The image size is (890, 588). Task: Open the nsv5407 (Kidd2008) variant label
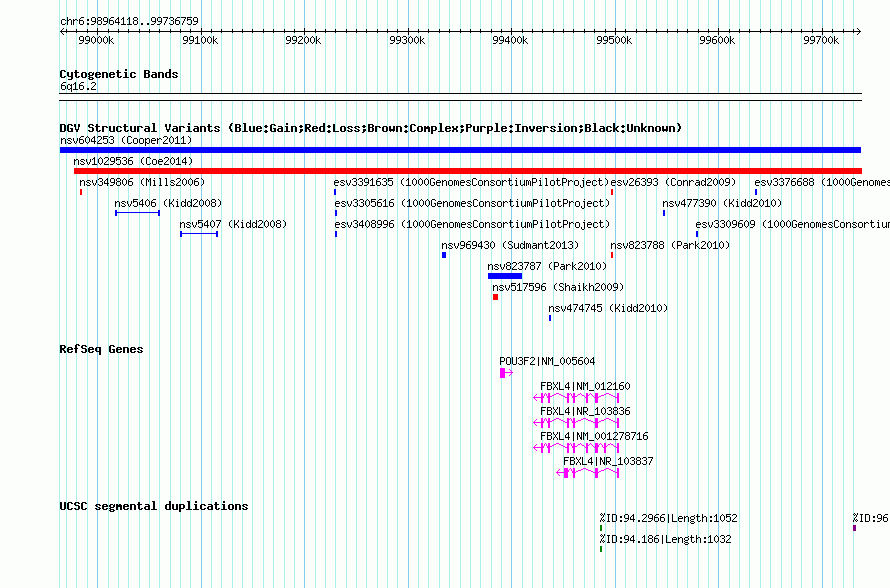point(233,224)
